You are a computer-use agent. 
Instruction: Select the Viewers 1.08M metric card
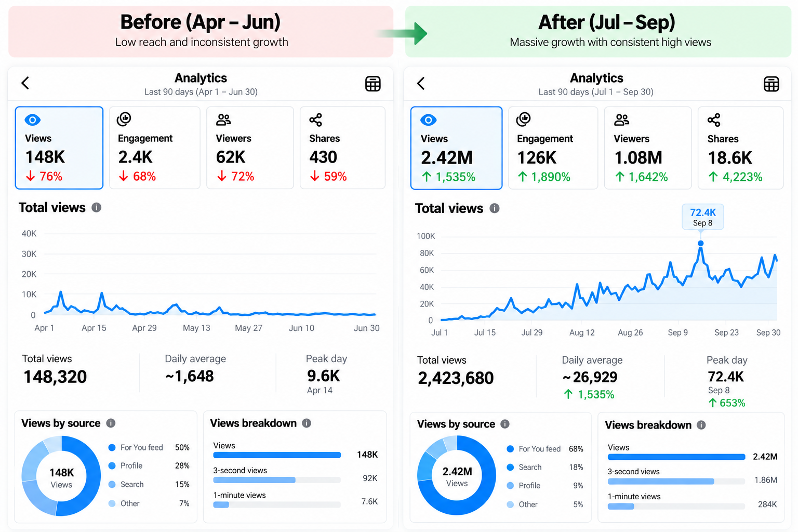(x=648, y=148)
